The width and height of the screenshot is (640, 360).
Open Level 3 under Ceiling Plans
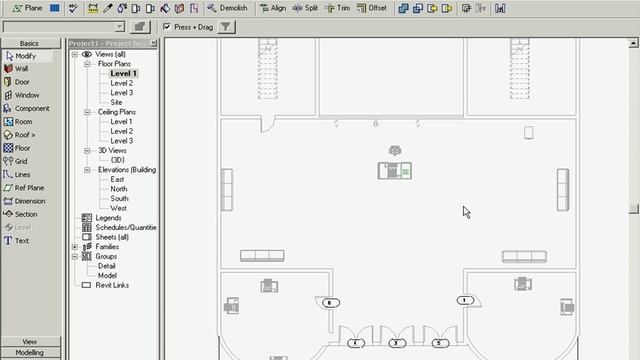tap(122, 141)
